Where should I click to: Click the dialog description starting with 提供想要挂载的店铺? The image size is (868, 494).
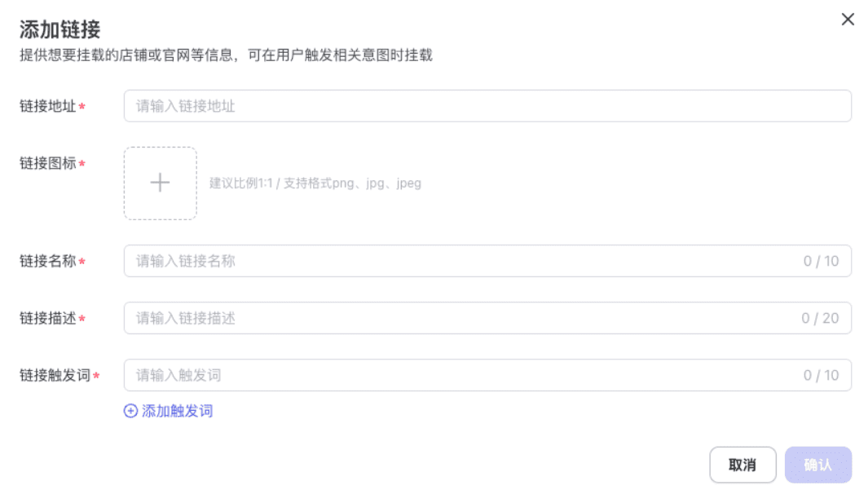point(226,55)
